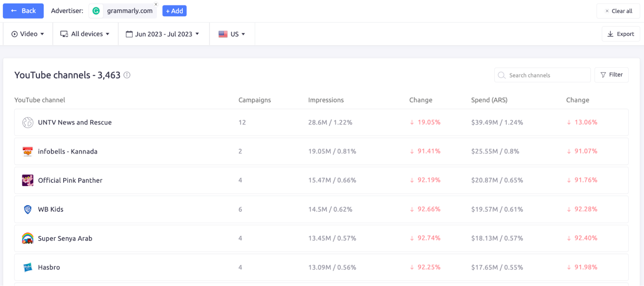Open the infobells - Kannada channel

(68, 151)
